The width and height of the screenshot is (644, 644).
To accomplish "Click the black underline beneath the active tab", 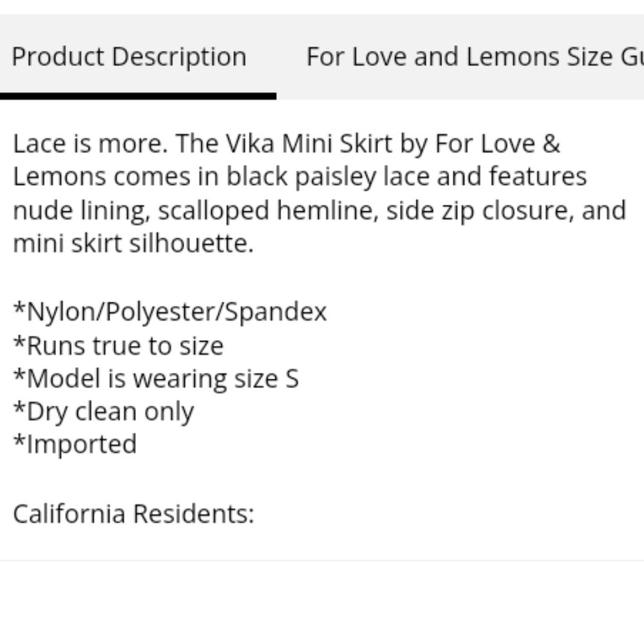I will pyautogui.click(x=138, y=96).
